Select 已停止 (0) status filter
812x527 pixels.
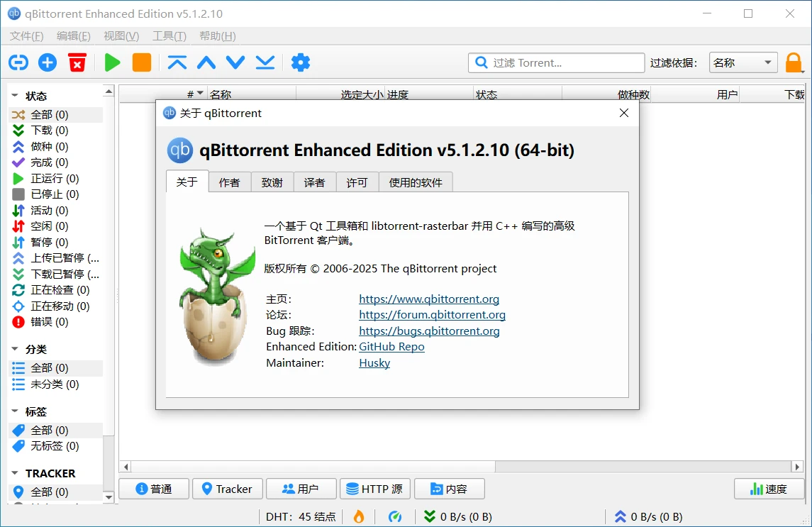pos(56,194)
